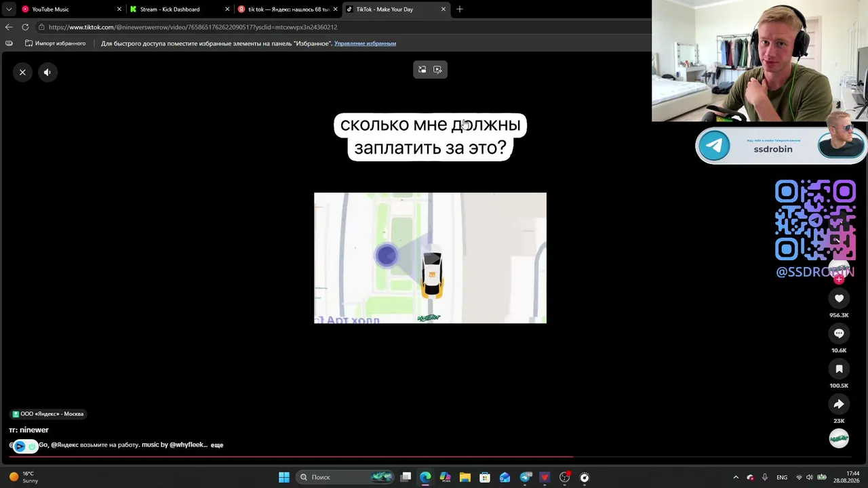Image resolution: width=868 pixels, height=488 pixels.
Task: Open Импорт избранного bookmark item
Action: pos(55,43)
